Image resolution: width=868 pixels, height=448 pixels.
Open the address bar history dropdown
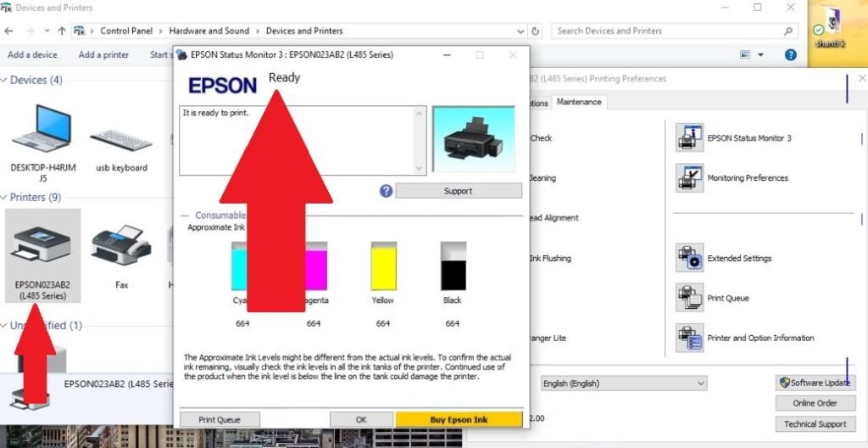click(x=520, y=31)
